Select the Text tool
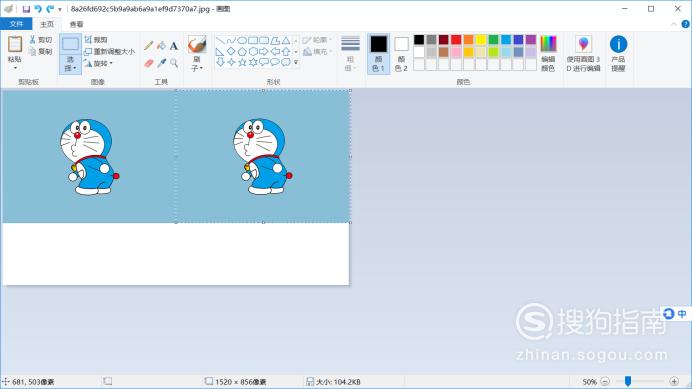The height and width of the screenshot is (389, 692). tap(174, 45)
